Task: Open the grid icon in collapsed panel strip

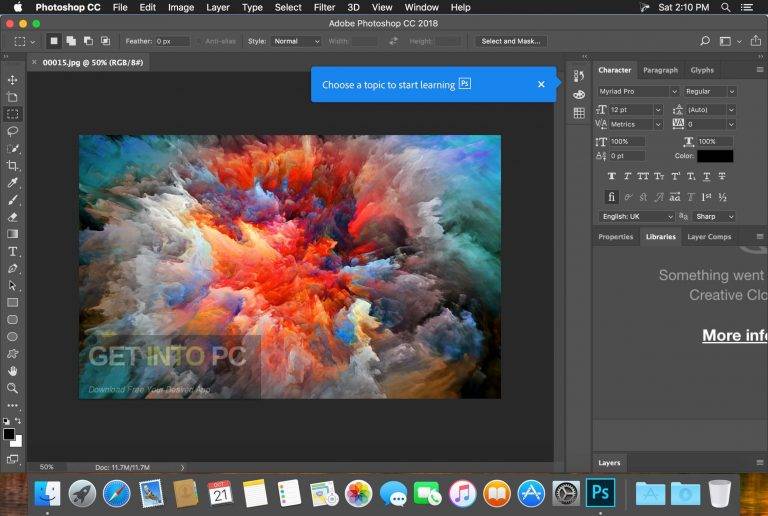Action: click(x=579, y=113)
